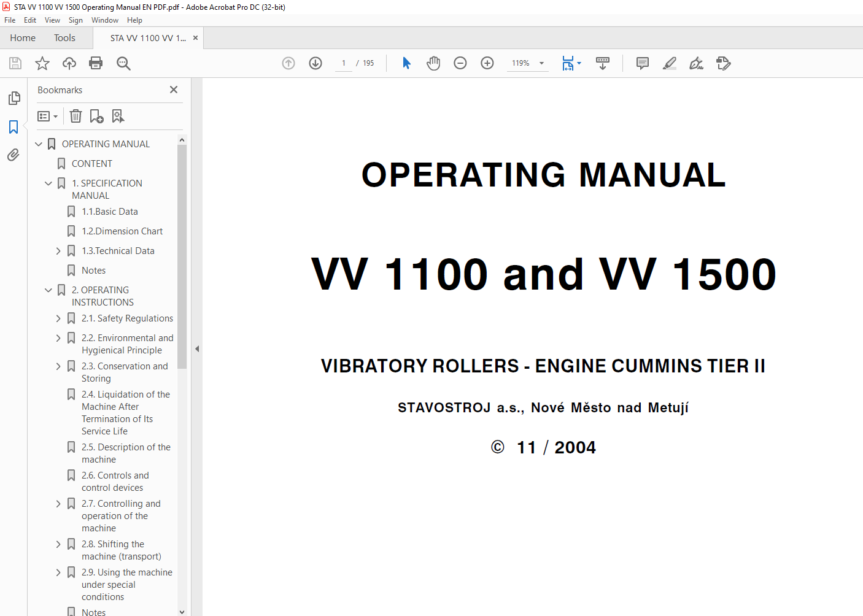Open the Sign document pen tool
863x616 pixels.
pos(696,63)
